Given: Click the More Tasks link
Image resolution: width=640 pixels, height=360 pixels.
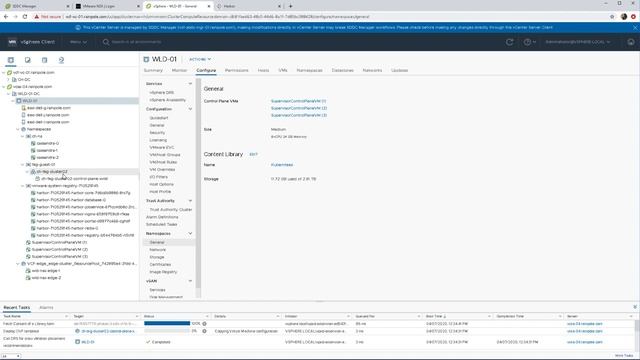Looking at the screenshot, I should point(624,356).
